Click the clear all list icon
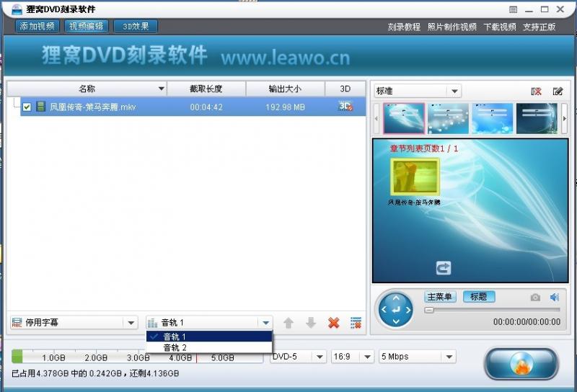 [x=356, y=323]
